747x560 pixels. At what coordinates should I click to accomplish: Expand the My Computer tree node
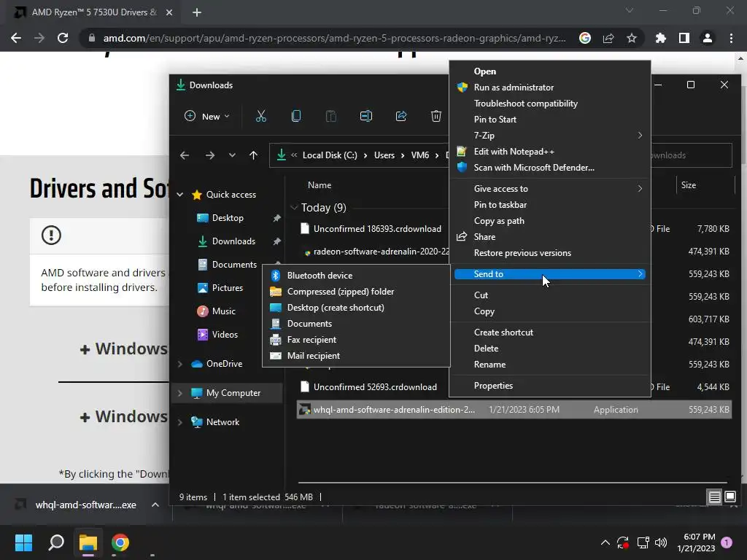[180, 393]
